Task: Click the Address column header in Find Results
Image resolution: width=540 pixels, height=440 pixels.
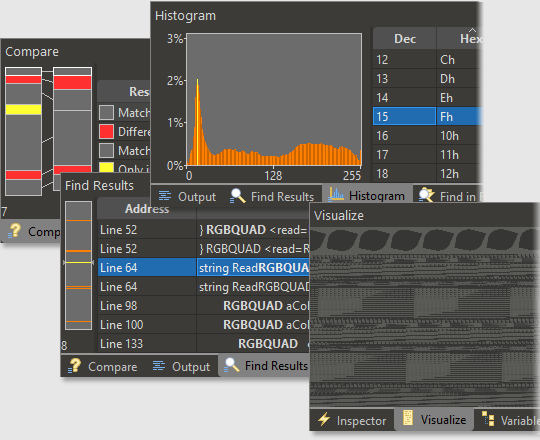Action: pos(147,209)
